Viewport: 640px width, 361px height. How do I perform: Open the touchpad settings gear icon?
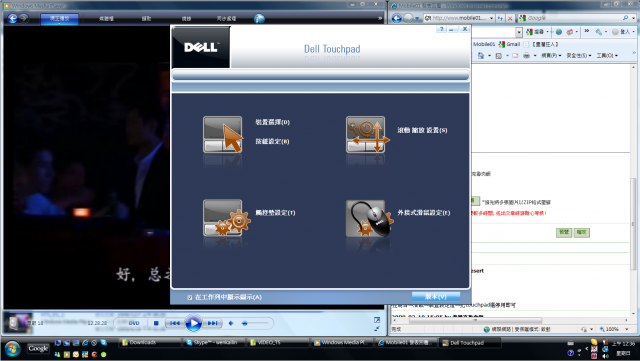point(227,218)
